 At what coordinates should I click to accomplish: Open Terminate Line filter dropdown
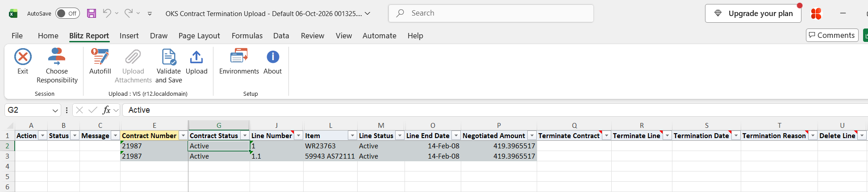pos(668,135)
